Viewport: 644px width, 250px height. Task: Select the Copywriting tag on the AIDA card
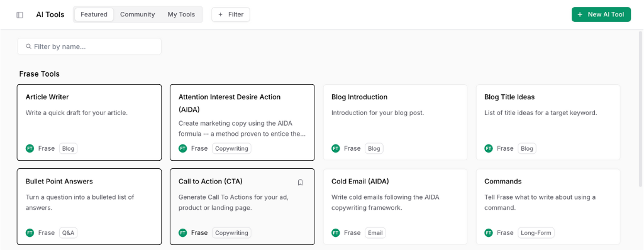coord(231,149)
